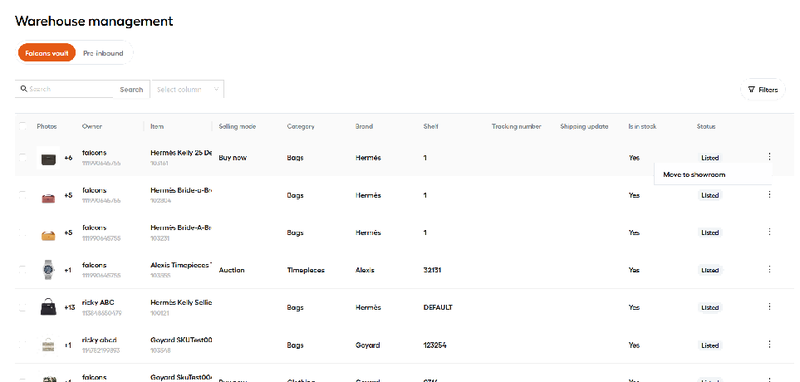This screenshot has width=800, height=382.
Task: Toggle the select-all header checkbox
Action: point(22,126)
